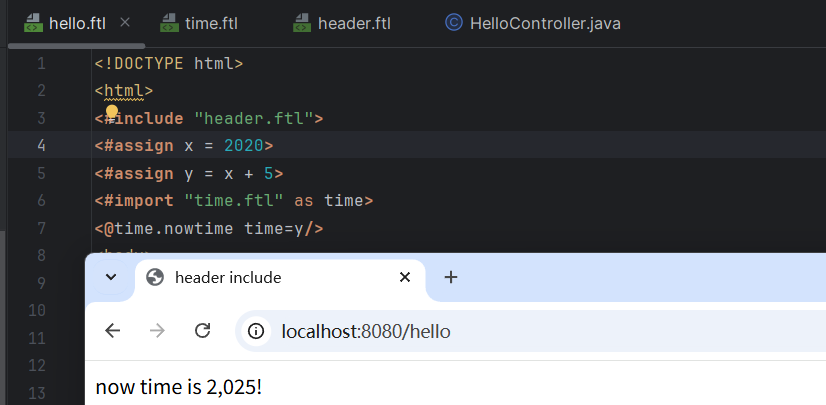The height and width of the screenshot is (405, 826).
Task: Open the time.ftl editor tab
Action: (211, 22)
